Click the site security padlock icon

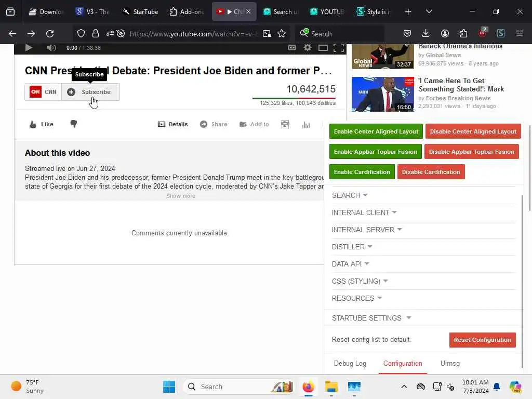click(96, 34)
